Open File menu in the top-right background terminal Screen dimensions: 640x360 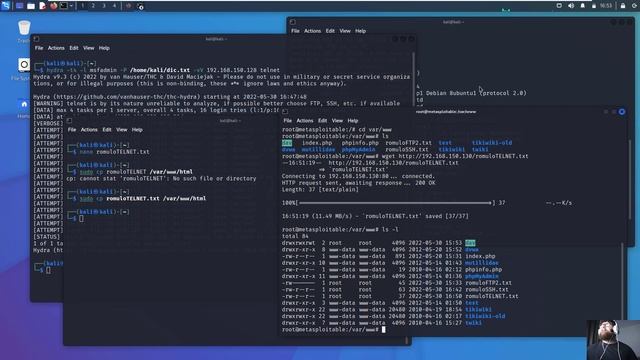295,31
